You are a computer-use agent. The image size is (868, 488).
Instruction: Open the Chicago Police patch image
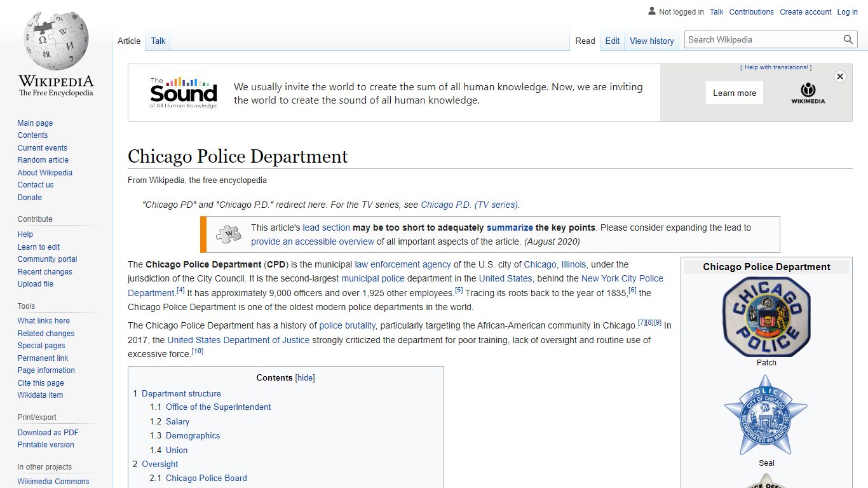click(766, 316)
